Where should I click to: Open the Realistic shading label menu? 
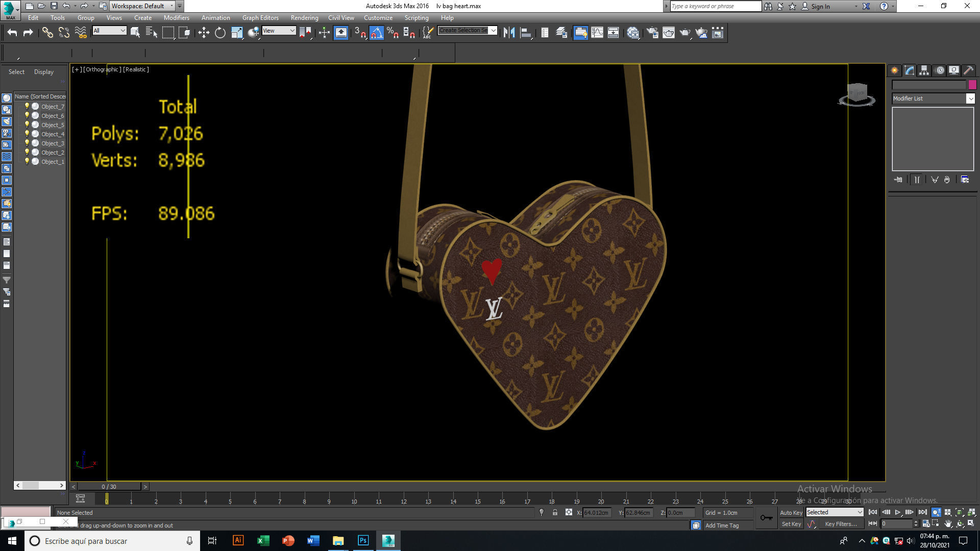pos(136,69)
